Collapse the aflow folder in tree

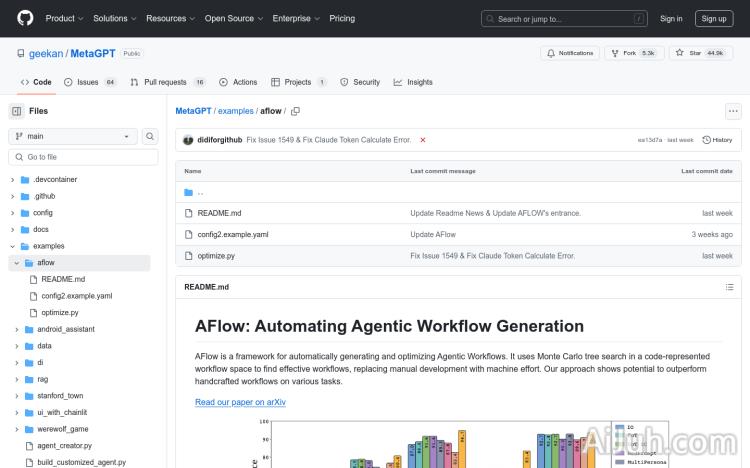tap(16, 263)
